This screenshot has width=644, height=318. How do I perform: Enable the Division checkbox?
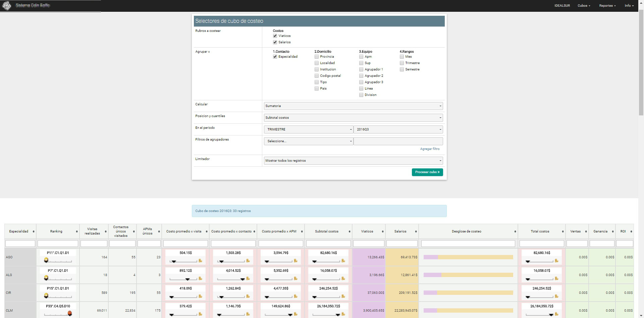pyautogui.click(x=361, y=95)
